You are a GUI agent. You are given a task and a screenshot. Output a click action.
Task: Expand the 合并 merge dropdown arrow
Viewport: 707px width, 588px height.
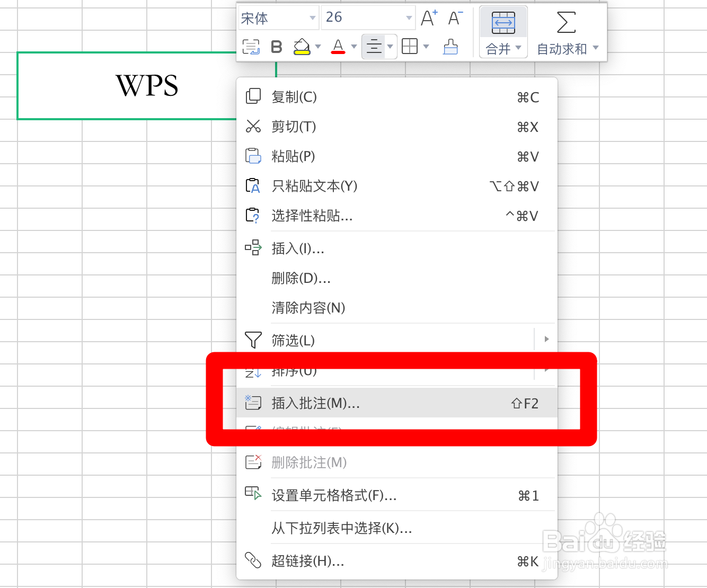click(518, 48)
